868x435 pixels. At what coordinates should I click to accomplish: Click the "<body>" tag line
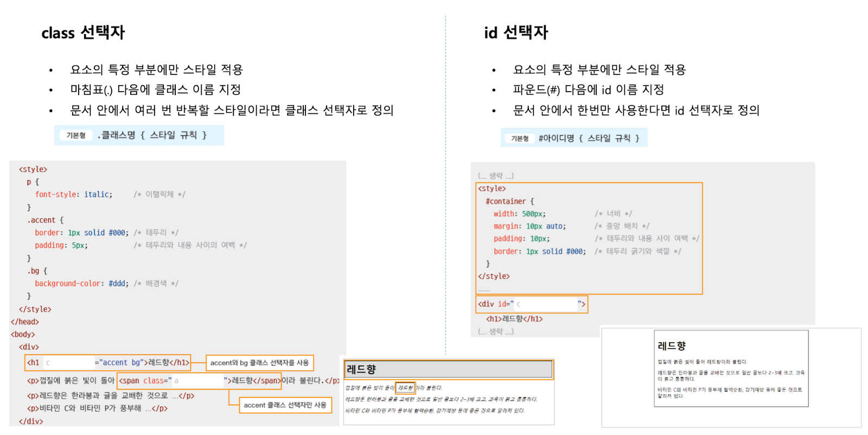(x=23, y=334)
